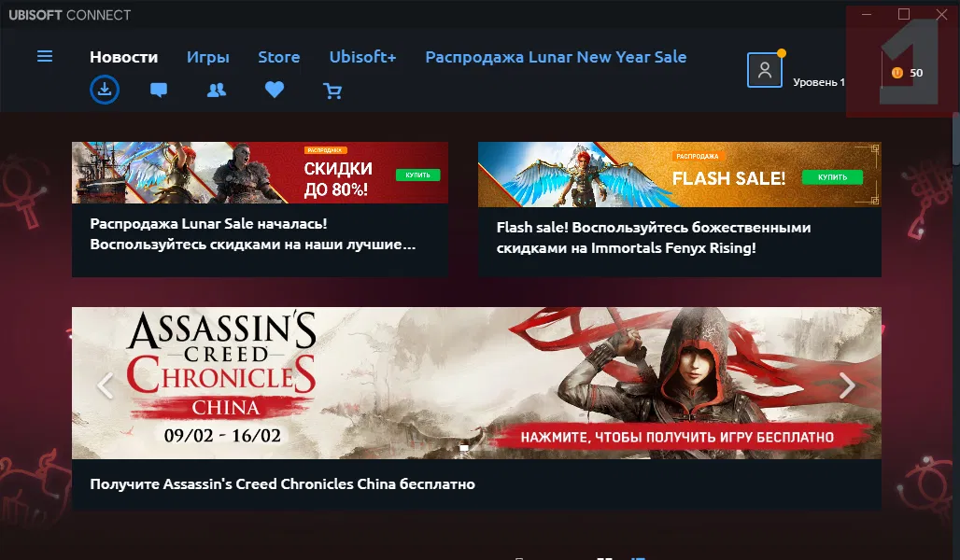960x560 pixels.
Task: Click the Assassin's Creed Chronicles China banner
Action: pos(476,383)
